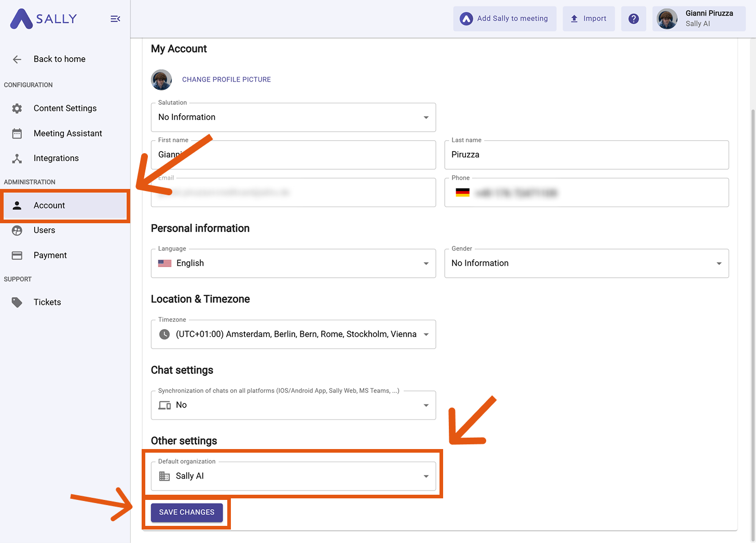Click Change Profile Picture link
Viewport: 756px width, 543px height.
point(226,79)
